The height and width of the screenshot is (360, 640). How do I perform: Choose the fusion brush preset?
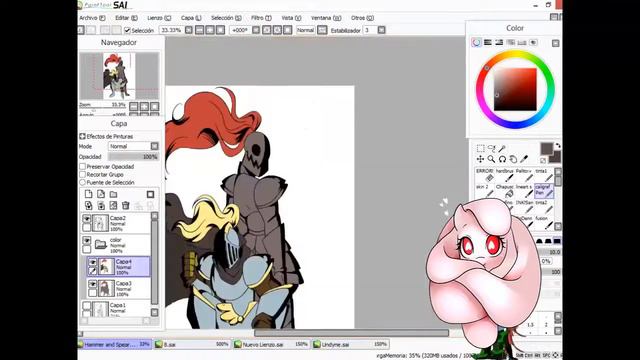(544, 222)
